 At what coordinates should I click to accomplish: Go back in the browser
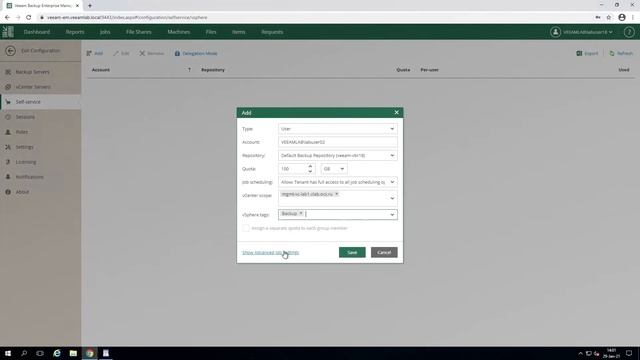(x=7, y=18)
